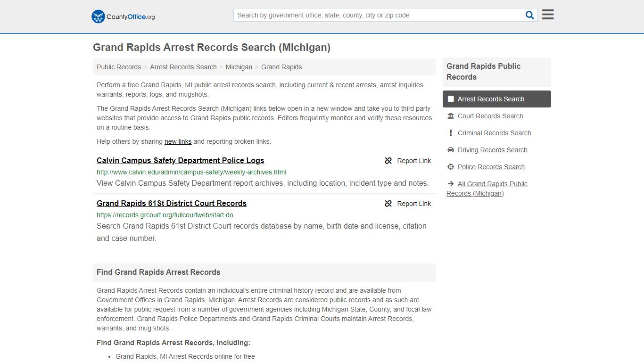Click the CountyOffice.org logo
The image size is (644, 362).
tap(123, 16)
